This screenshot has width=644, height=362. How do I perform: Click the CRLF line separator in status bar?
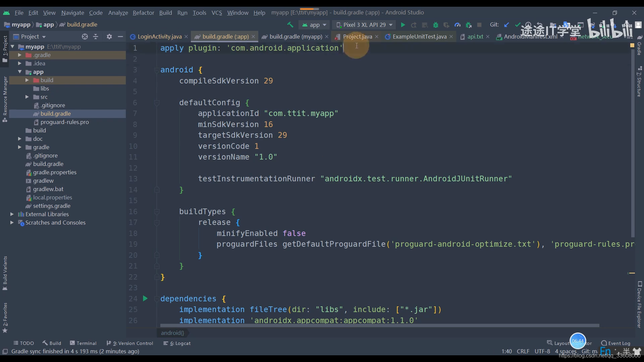coord(523,351)
